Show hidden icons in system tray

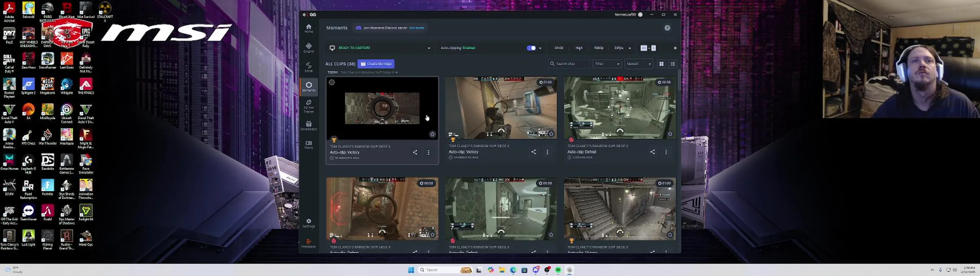(932, 270)
